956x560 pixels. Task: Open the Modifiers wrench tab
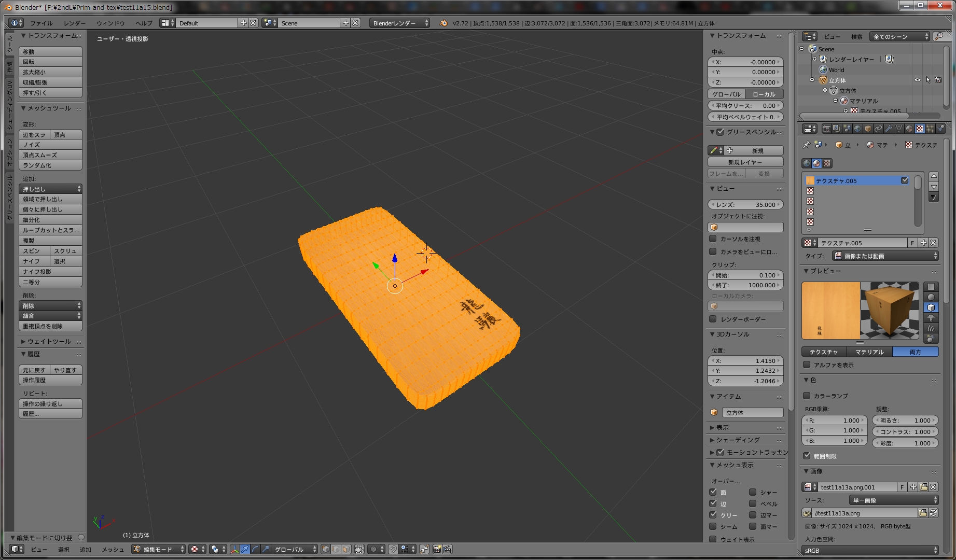coord(889,129)
